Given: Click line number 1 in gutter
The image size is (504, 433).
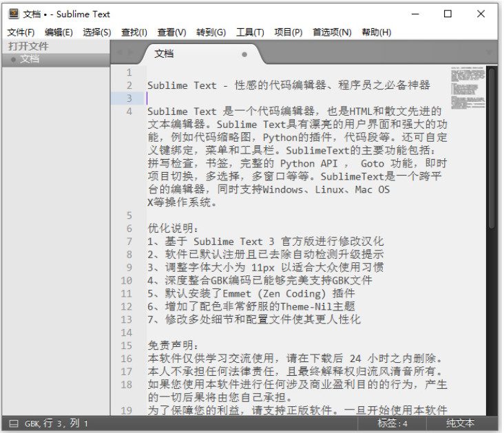Looking at the screenshot, I should [x=129, y=72].
